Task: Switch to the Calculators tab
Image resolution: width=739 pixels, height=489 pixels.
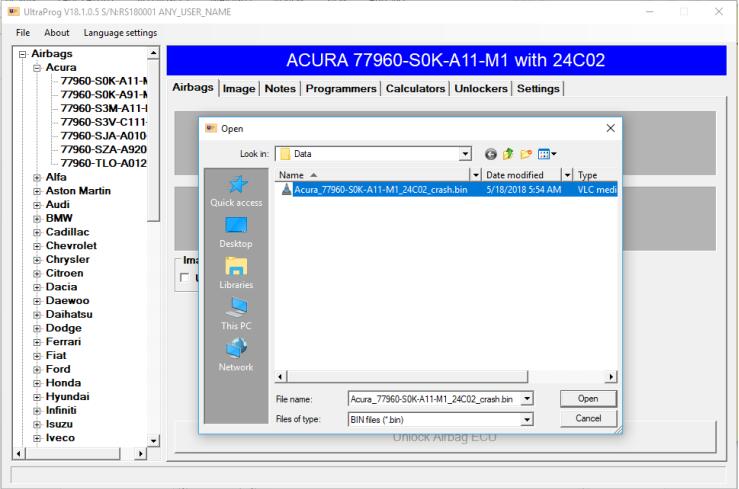Action: point(415,89)
